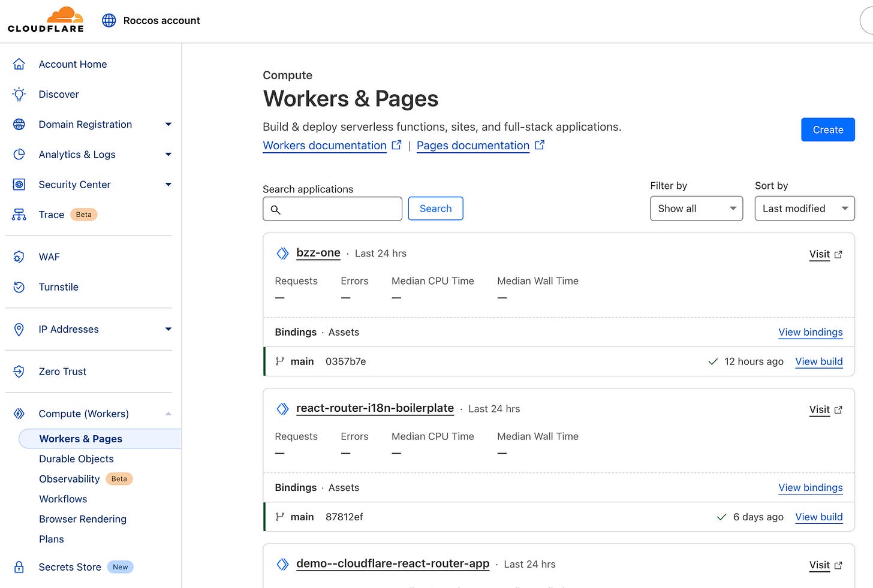Open Zero Trust in sidebar
The width and height of the screenshot is (873, 588).
(62, 372)
